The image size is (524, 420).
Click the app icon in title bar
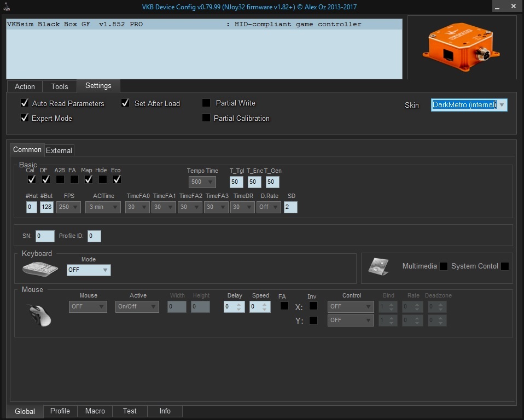pyautogui.click(x=6, y=7)
